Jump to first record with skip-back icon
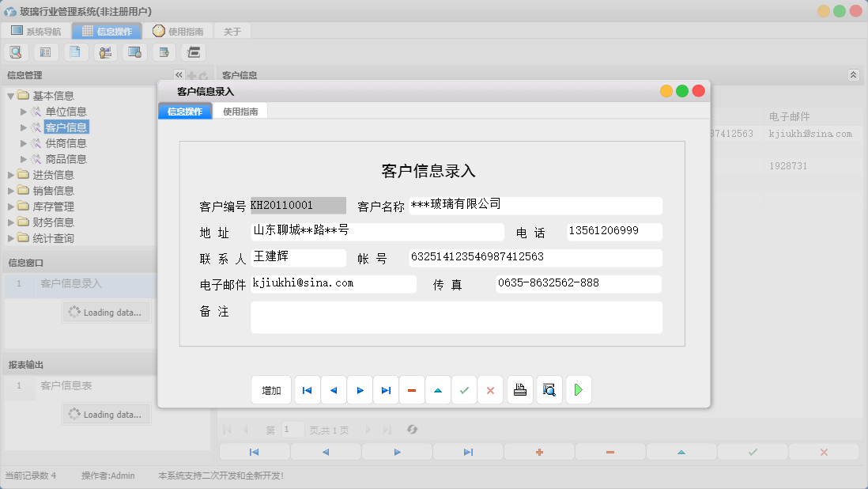This screenshot has height=489, width=868. tap(307, 389)
